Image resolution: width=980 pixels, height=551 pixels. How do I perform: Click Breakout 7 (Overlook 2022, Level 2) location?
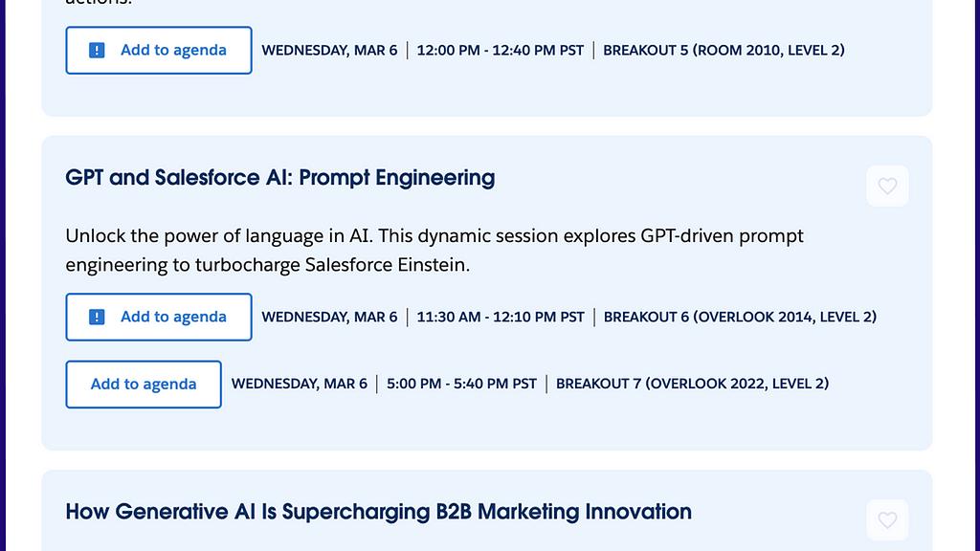click(x=692, y=385)
